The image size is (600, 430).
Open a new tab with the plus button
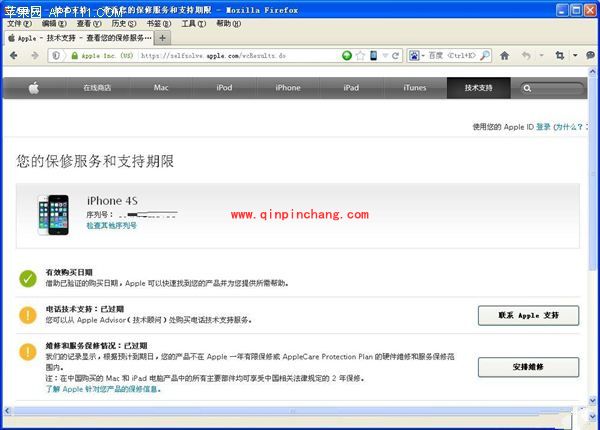coord(163,38)
